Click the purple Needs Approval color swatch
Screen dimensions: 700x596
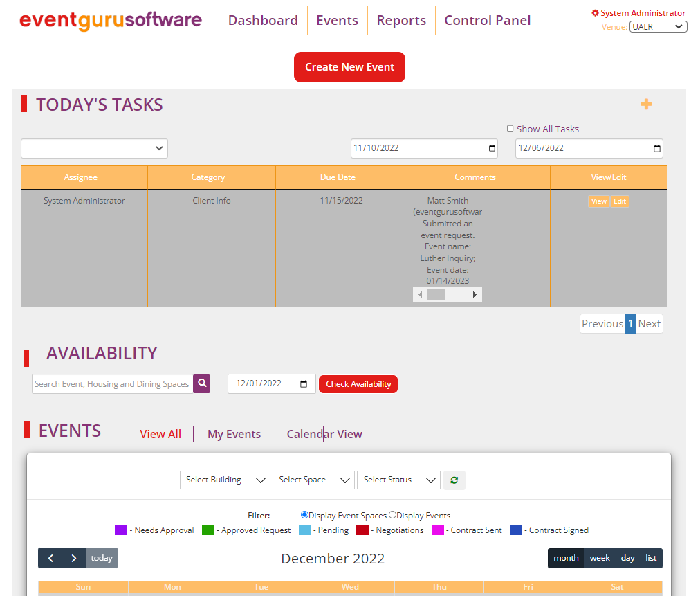(x=121, y=530)
